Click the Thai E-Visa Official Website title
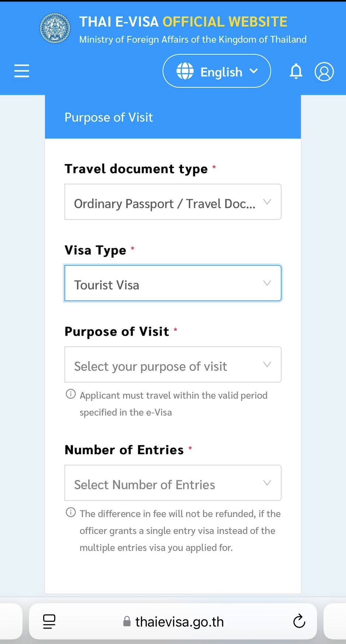The width and height of the screenshot is (346, 644). coord(183,22)
